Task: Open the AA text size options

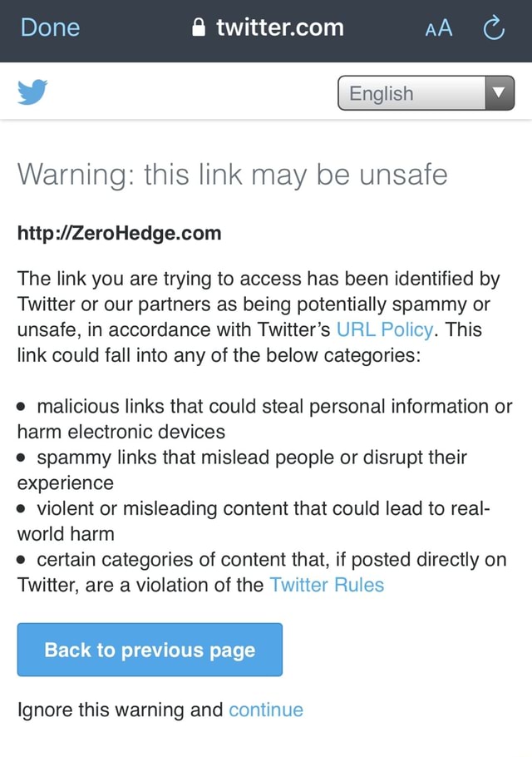Action: tap(438, 28)
